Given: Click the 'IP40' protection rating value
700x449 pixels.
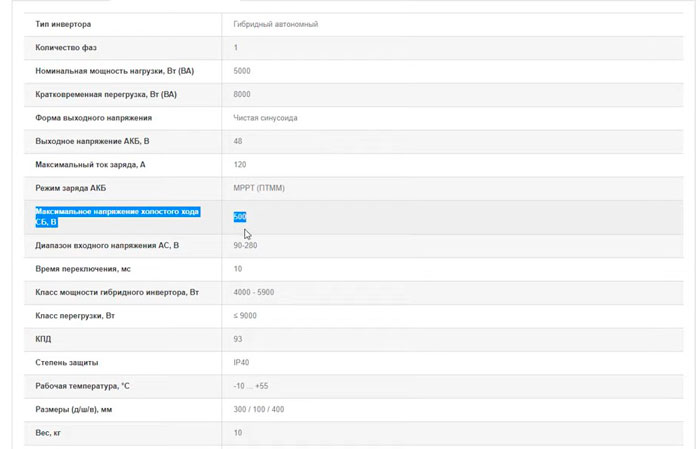Looking at the screenshot, I should pos(241,362).
